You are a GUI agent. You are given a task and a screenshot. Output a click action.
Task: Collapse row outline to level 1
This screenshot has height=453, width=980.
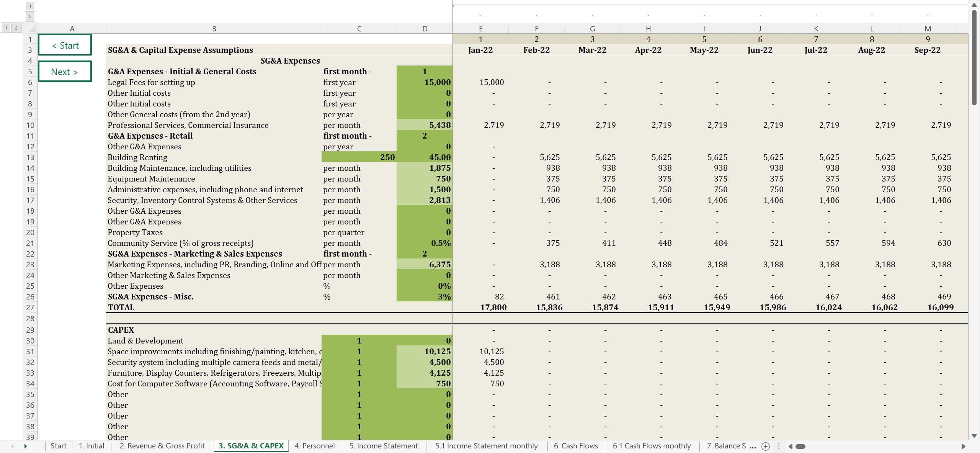pos(6,28)
